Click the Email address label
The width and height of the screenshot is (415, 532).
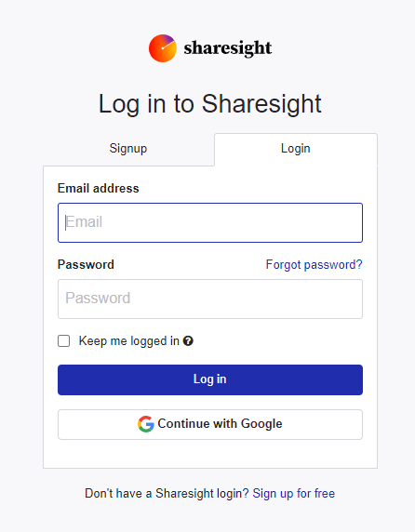[98, 188]
